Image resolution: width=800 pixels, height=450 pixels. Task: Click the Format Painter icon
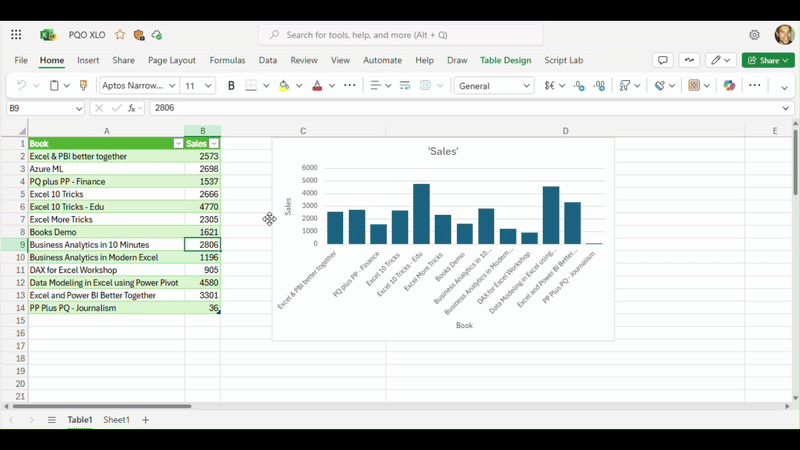click(83, 86)
